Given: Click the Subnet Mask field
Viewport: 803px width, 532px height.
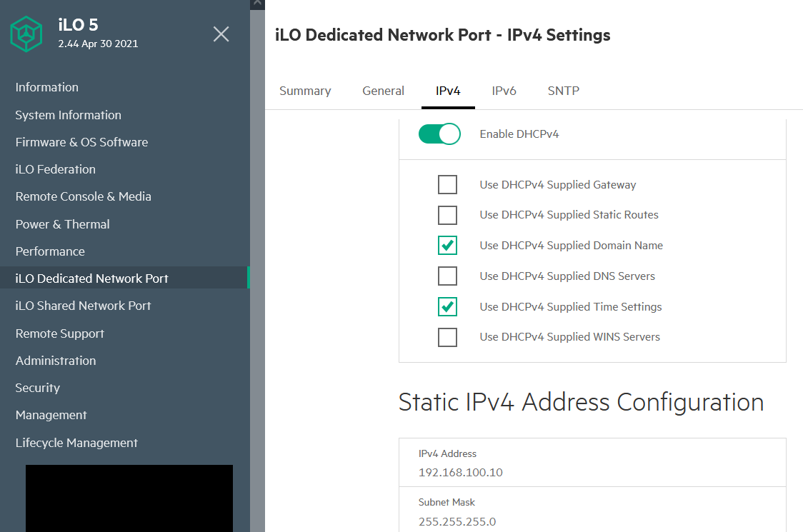Looking at the screenshot, I should pyautogui.click(x=592, y=510).
